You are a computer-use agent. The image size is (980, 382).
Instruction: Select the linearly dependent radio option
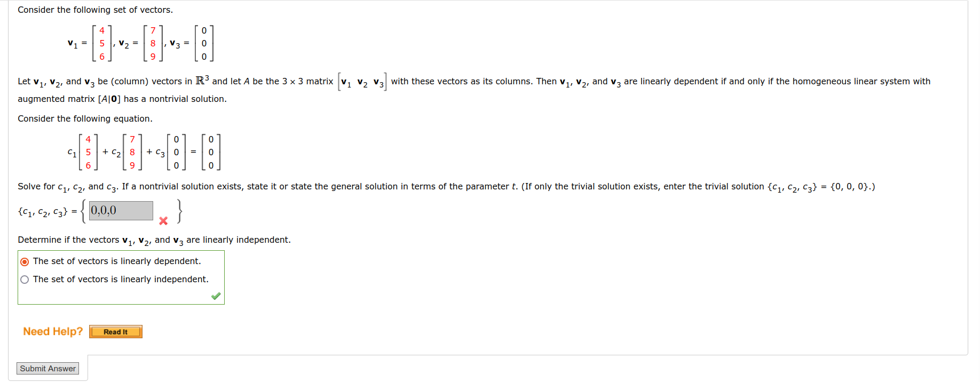pos(25,261)
